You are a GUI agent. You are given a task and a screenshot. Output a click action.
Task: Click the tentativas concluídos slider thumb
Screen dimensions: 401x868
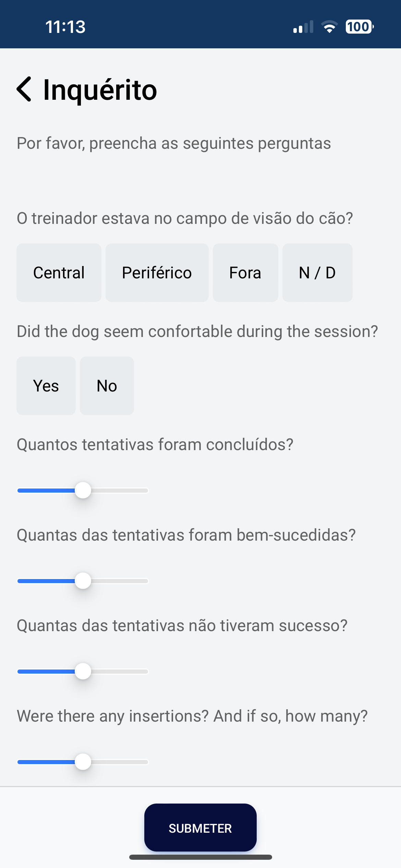tap(83, 490)
